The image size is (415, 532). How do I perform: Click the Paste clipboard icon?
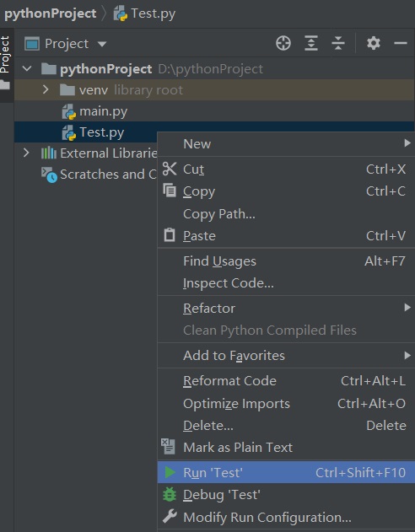pos(170,234)
